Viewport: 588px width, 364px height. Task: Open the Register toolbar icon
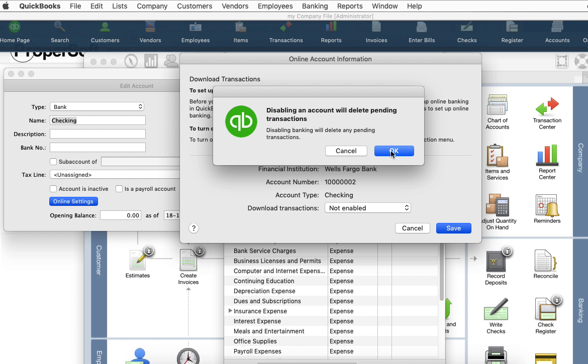tap(512, 33)
